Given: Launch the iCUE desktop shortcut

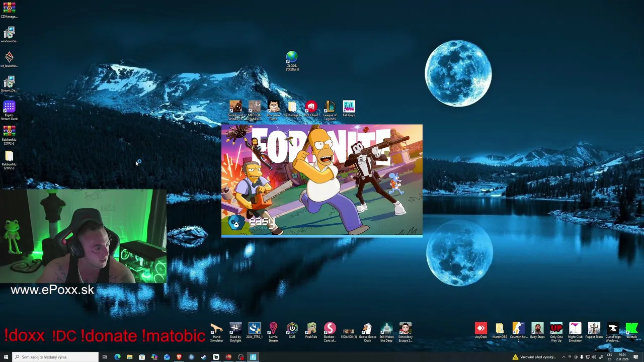Looking at the screenshot, I should [292, 331].
